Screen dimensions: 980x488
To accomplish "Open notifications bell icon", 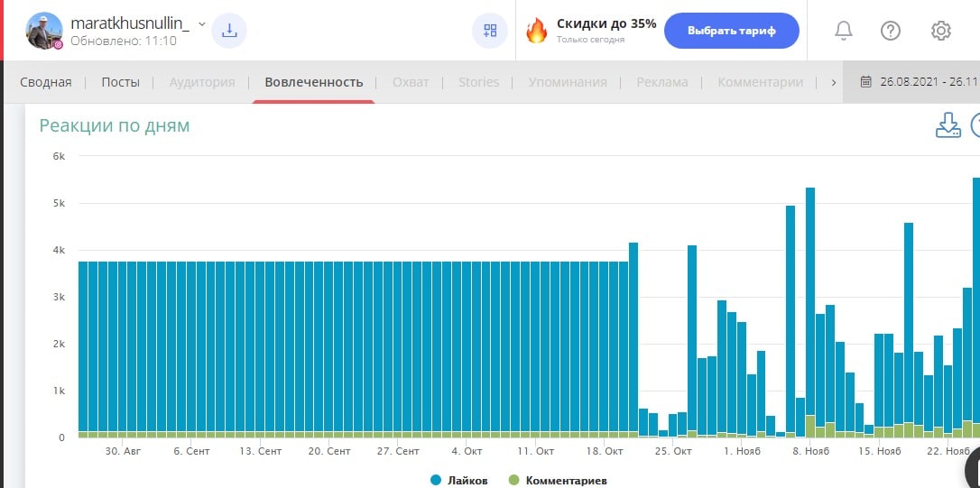I will [x=844, y=30].
